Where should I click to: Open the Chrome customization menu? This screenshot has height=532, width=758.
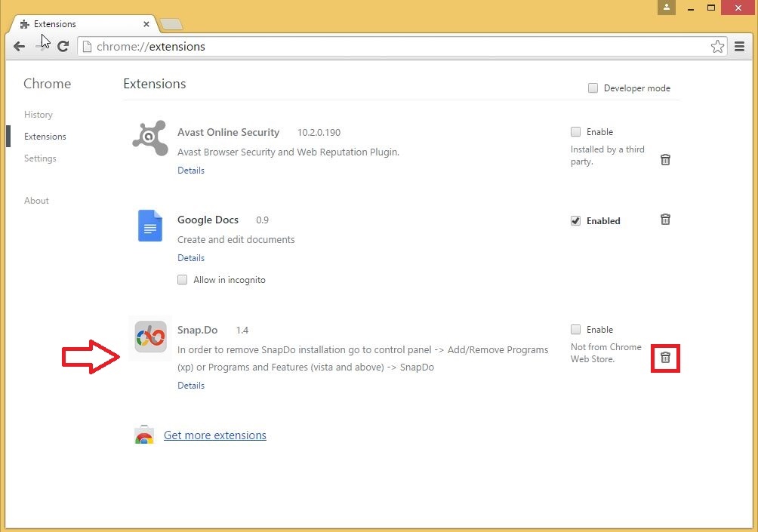(x=740, y=46)
